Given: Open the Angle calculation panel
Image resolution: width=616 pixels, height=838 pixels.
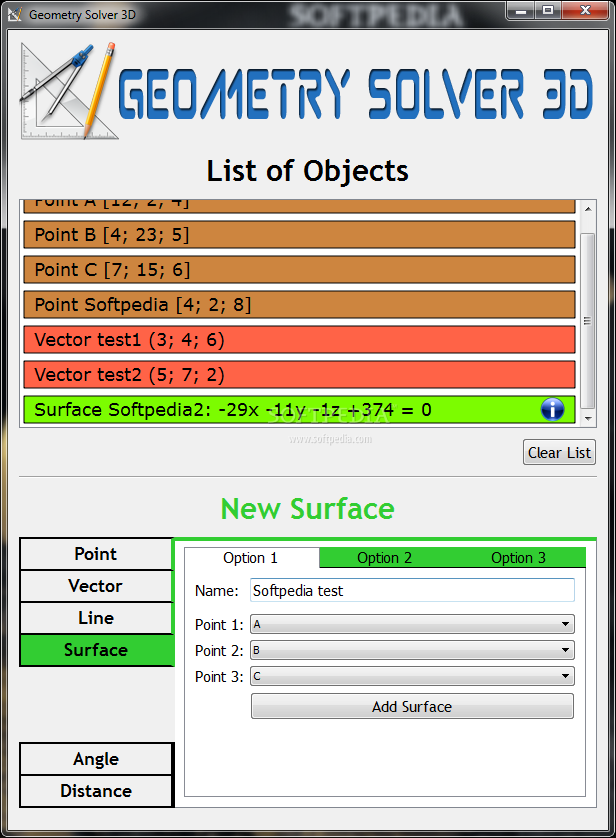Looking at the screenshot, I should point(96,759).
